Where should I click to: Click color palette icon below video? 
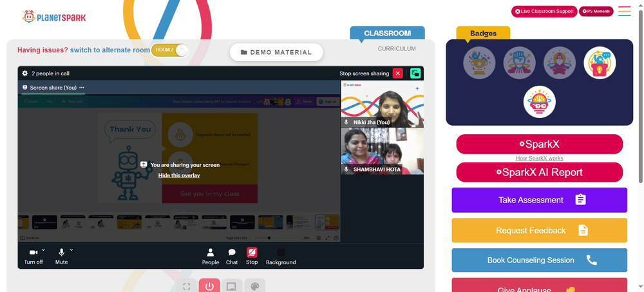(254, 286)
